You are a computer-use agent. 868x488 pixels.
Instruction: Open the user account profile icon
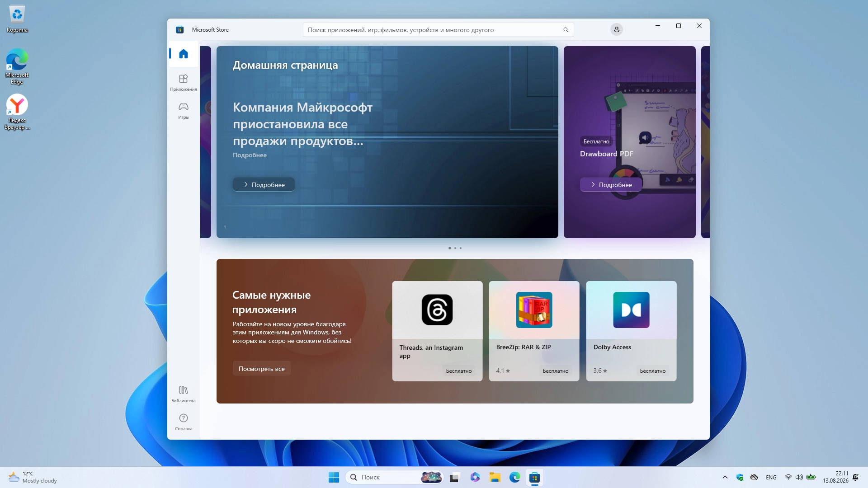point(617,29)
